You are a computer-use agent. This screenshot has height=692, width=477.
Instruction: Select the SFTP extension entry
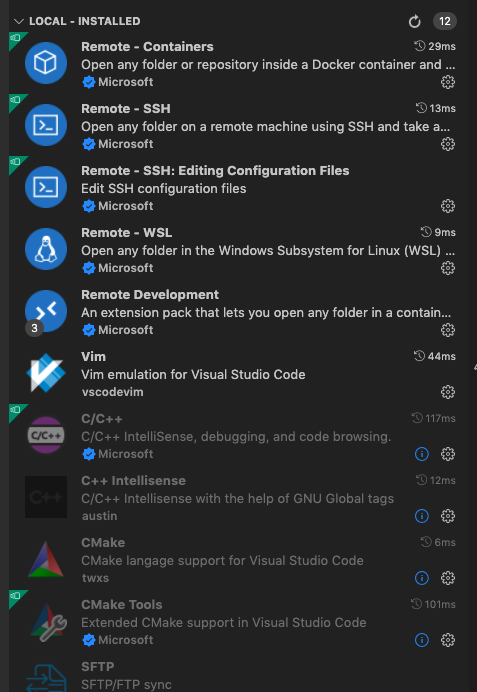[239, 677]
